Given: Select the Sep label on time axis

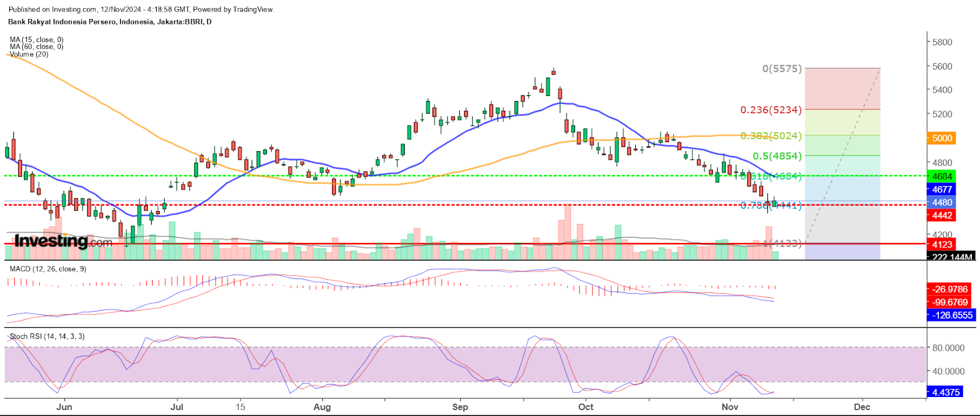Looking at the screenshot, I should 460,407.
